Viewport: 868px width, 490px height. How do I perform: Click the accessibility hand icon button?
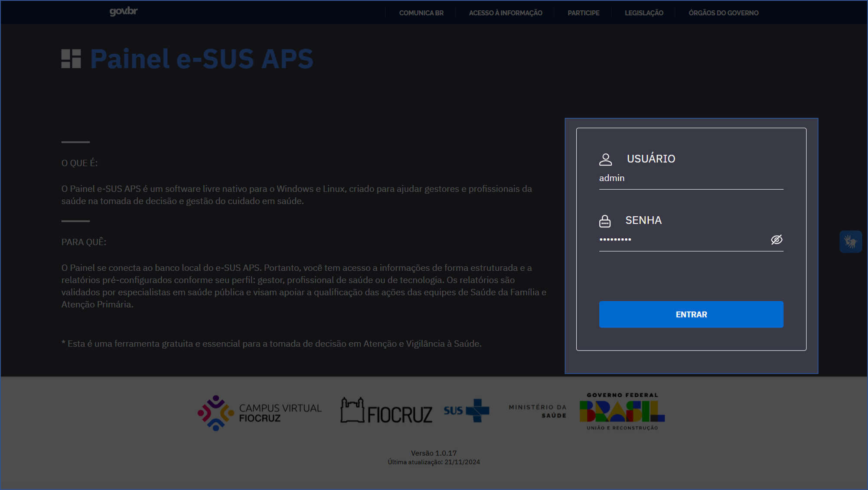[852, 241]
